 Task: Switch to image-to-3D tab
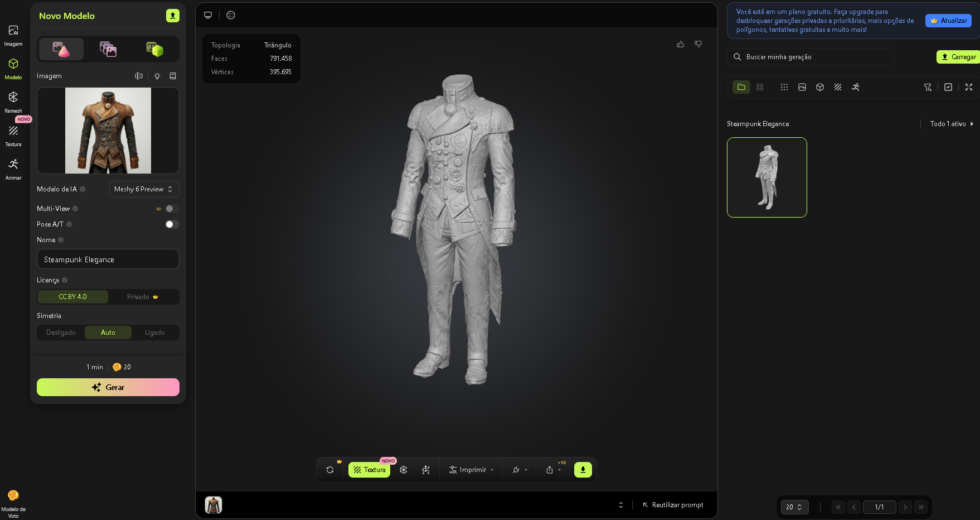[x=61, y=49]
